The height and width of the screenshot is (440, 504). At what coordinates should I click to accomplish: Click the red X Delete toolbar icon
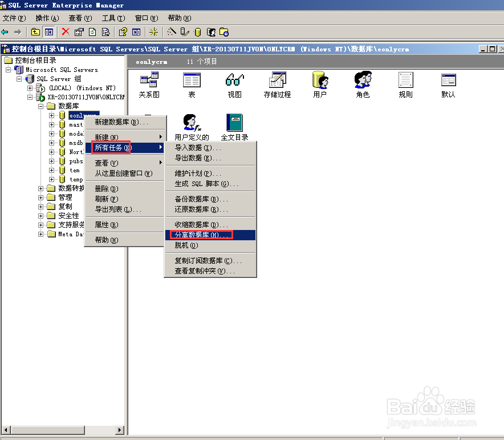pyautogui.click(x=66, y=32)
